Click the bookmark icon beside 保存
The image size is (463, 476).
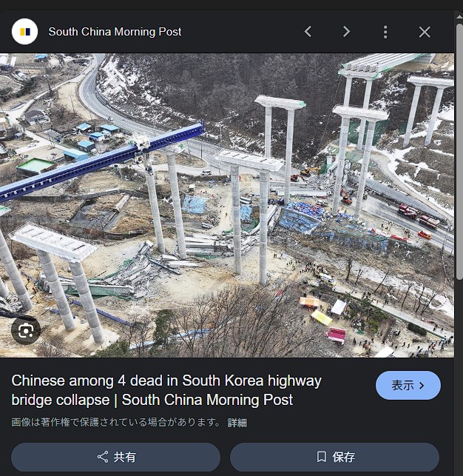pyautogui.click(x=322, y=457)
